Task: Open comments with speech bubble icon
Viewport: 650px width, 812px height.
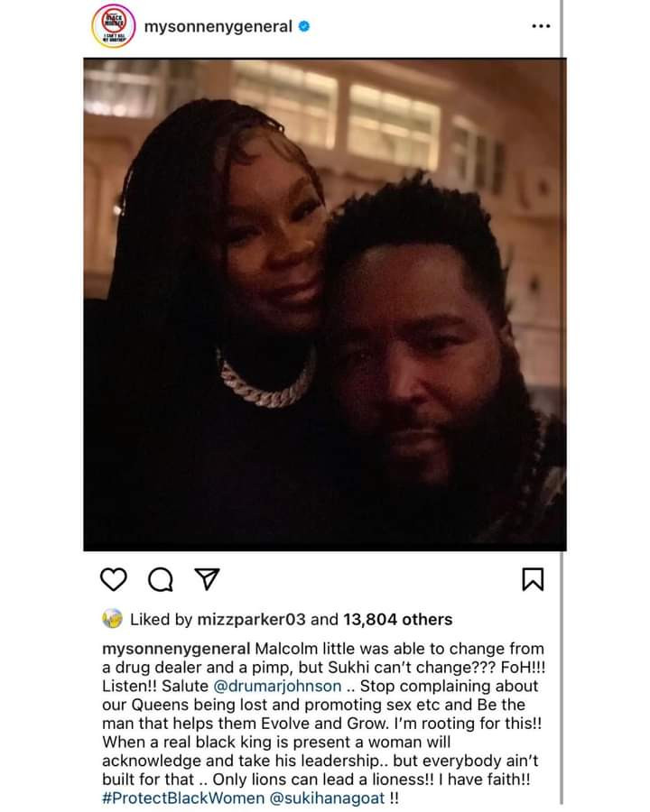Action: (x=161, y=579)
